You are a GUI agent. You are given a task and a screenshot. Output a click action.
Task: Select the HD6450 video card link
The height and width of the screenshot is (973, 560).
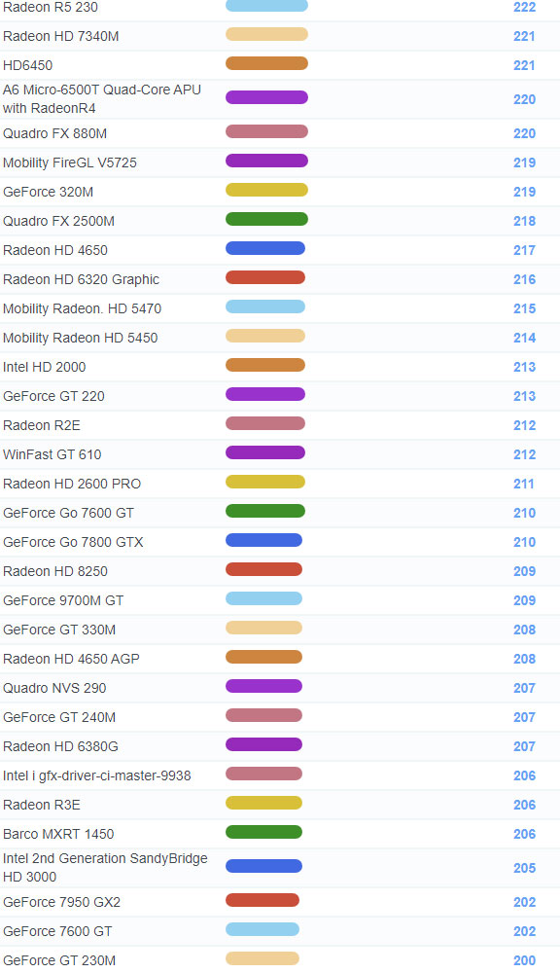[28, 66]
